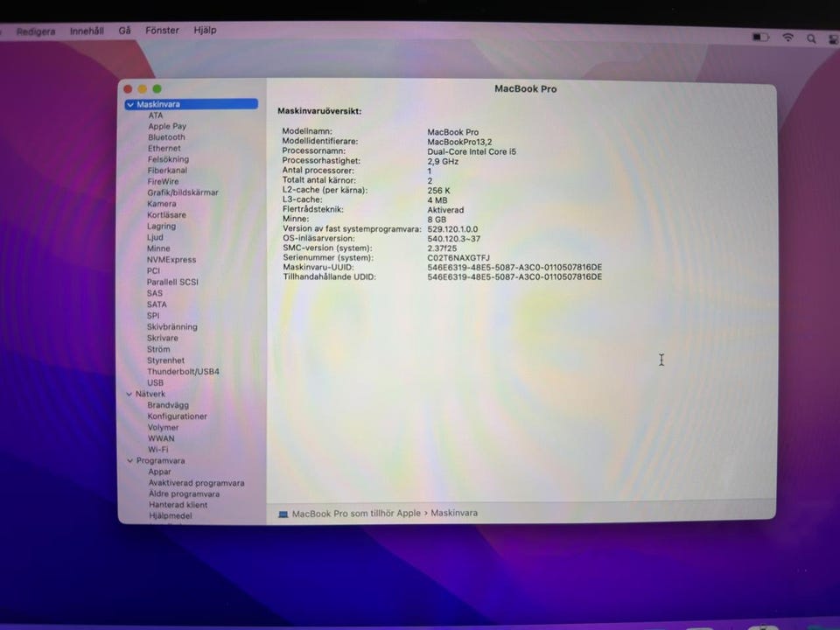This screenshot has width=840, height=630.
Task: Open the Fönster menu
Action: (163, 31)
